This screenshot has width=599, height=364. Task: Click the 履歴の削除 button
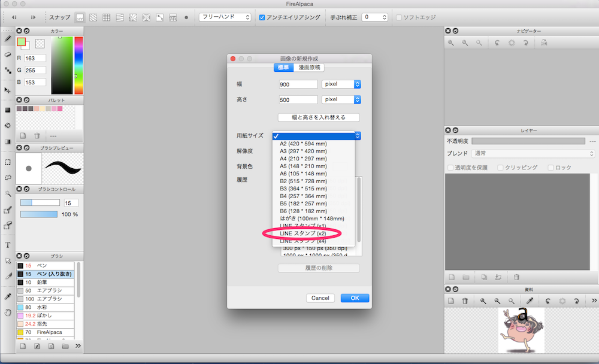point(319,268)
